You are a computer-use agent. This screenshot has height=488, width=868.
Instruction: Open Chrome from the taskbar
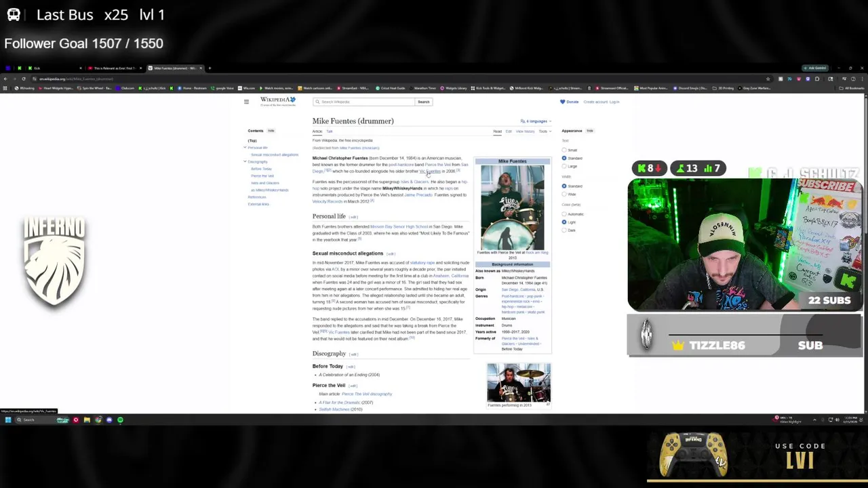(98, 420)
